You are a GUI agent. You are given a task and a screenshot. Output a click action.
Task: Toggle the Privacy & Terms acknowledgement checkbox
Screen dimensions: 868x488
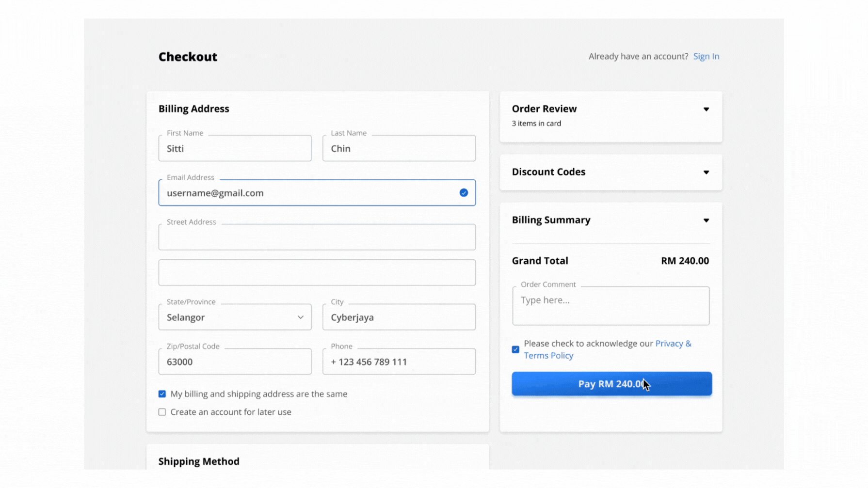point(515,349)
